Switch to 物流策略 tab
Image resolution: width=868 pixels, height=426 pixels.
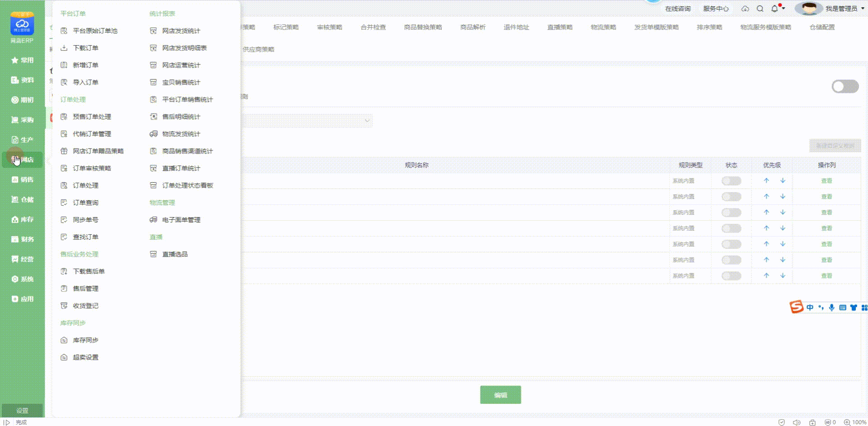tap(604, 27)
